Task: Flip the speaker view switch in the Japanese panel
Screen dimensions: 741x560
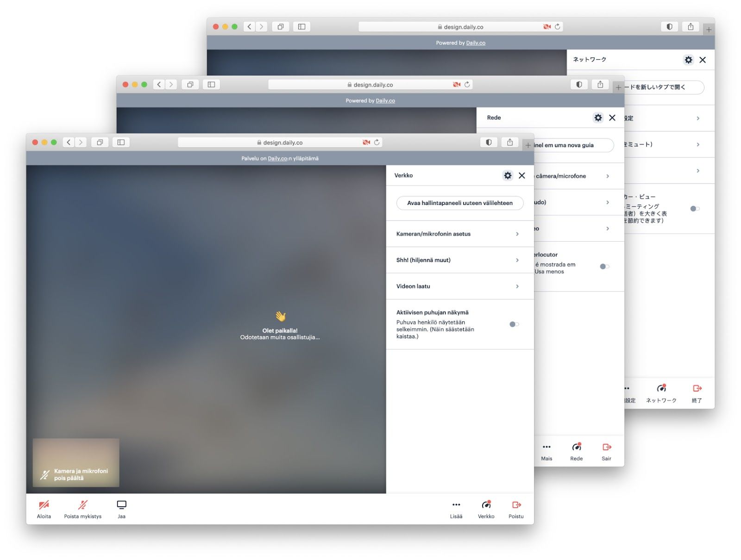Action: click(694, 209)
